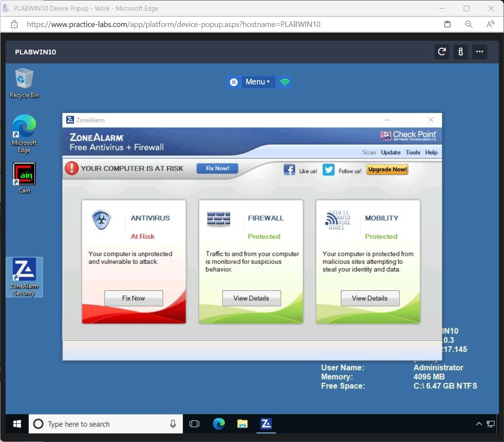The width and height of the screenshot is (504, 442).
Task: Open the ellipsis menu in the device toolbar
Action: tap(480, 52)
